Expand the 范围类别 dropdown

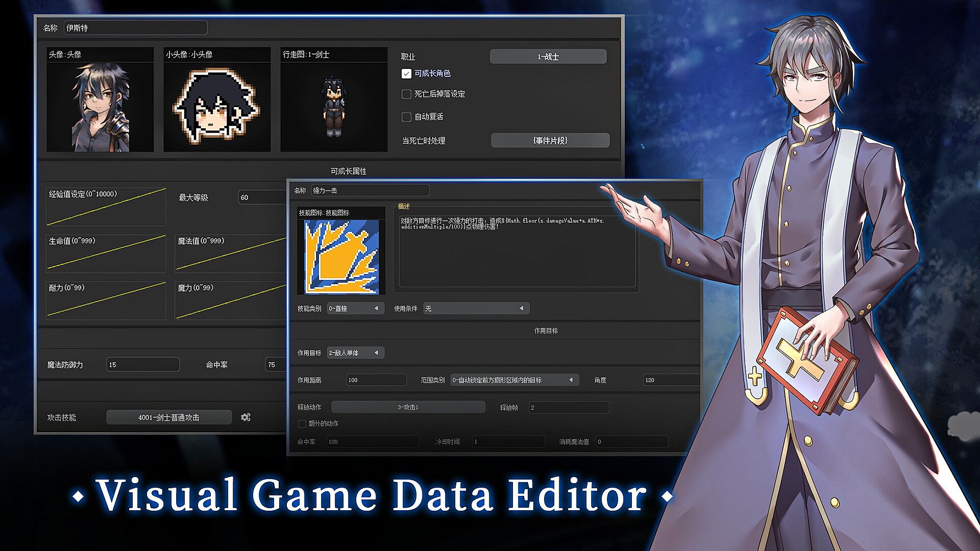coord(514,380)
